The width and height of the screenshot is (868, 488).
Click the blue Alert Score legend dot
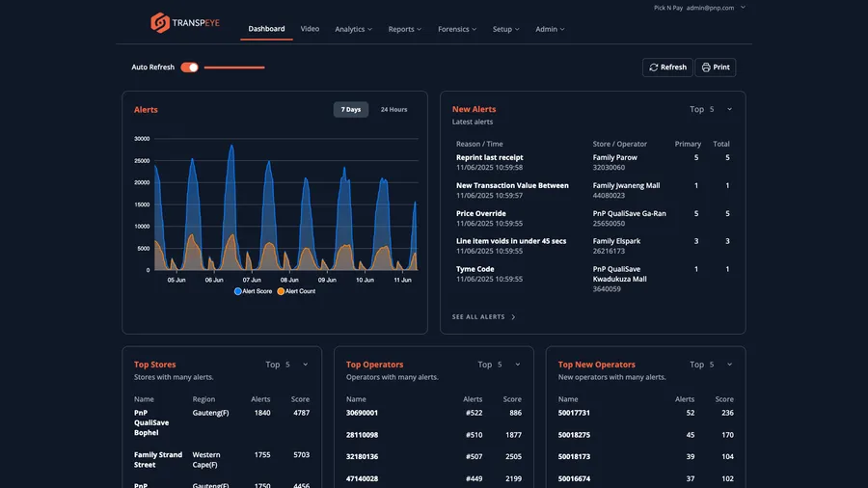[x=237, y=291]
